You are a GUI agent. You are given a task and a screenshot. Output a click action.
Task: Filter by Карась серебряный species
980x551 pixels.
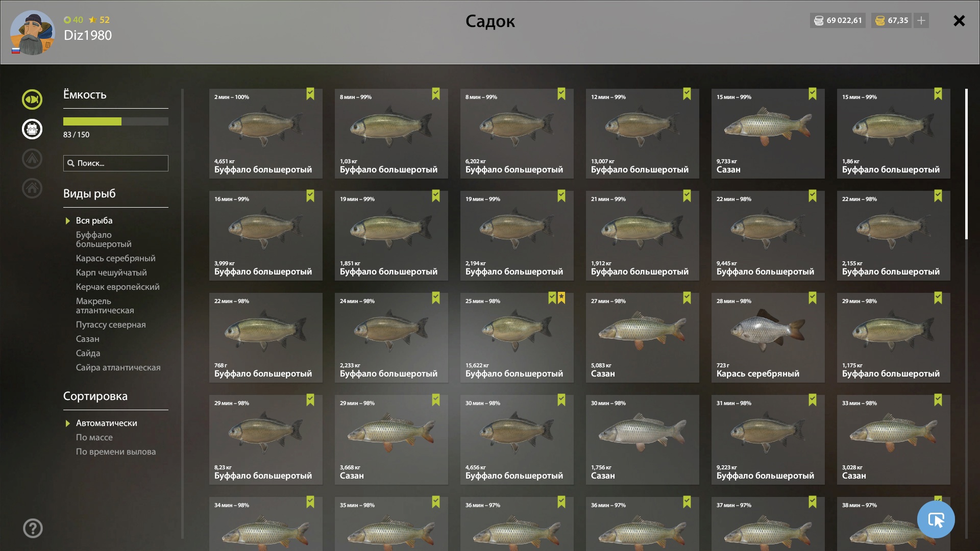coord(116,258)
